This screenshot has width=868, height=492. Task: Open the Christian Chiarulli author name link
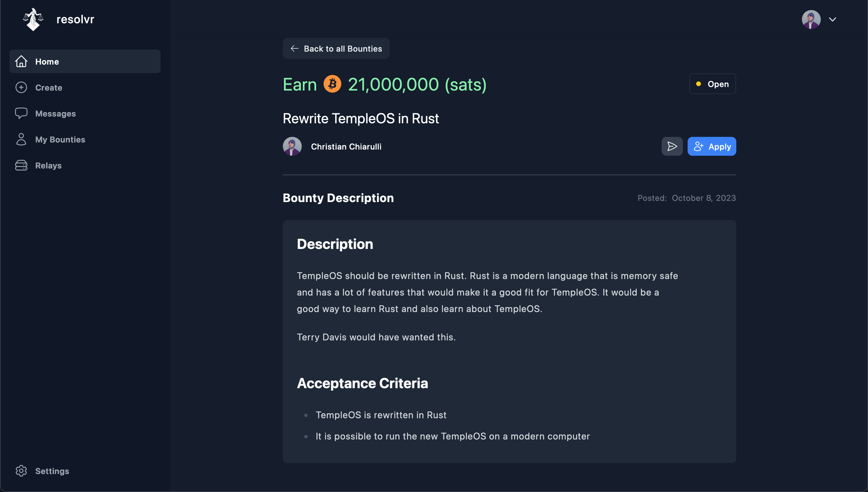[346, 146]
